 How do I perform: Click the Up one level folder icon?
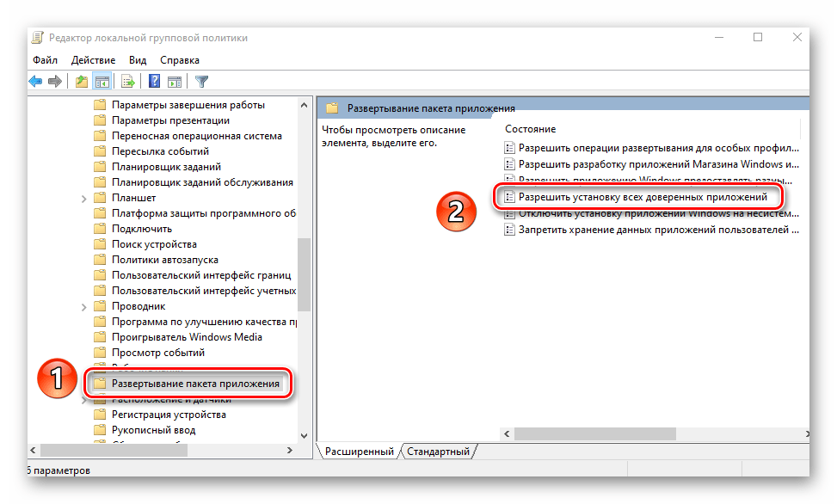[x=81, y=82]
